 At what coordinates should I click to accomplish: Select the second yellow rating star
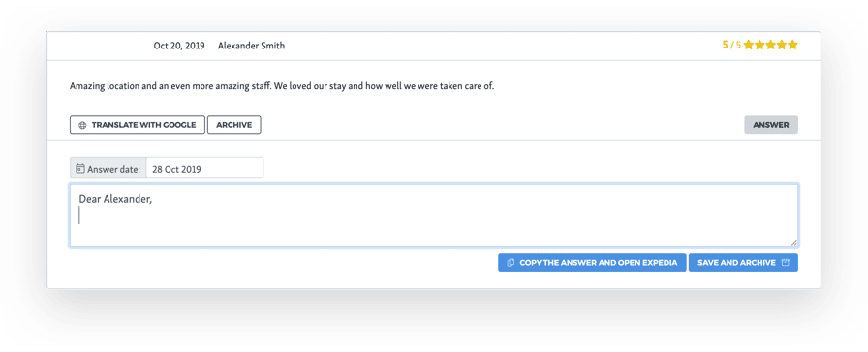pyautogui.click(x=760, y=45)
